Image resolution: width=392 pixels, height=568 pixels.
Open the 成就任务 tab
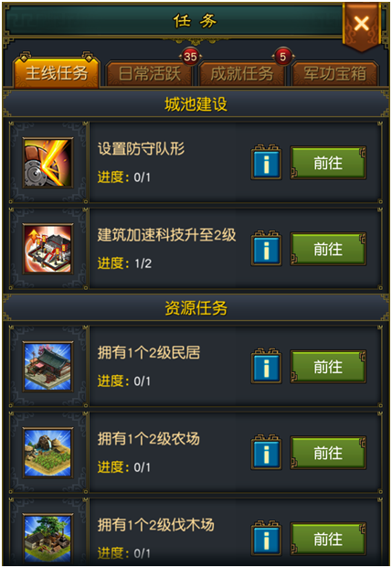click(242, 73)
